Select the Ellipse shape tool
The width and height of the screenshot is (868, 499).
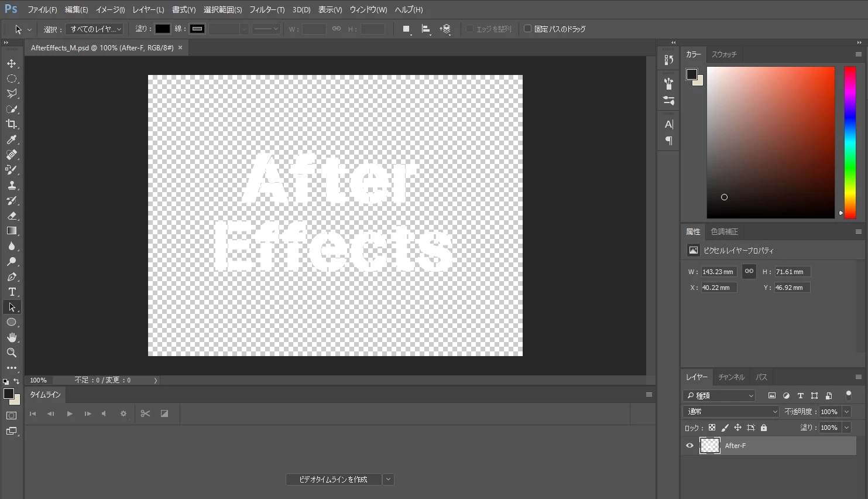click(x=12, y=322)
